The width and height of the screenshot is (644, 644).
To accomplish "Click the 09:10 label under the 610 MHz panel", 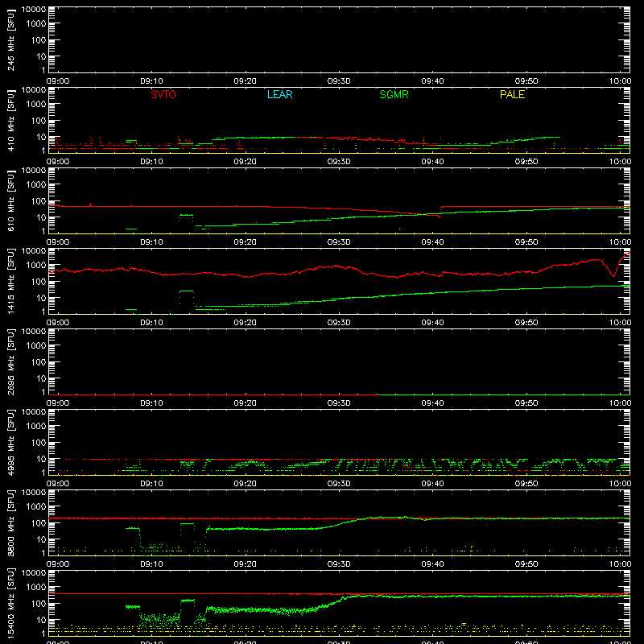I will [x=151, y=242].
